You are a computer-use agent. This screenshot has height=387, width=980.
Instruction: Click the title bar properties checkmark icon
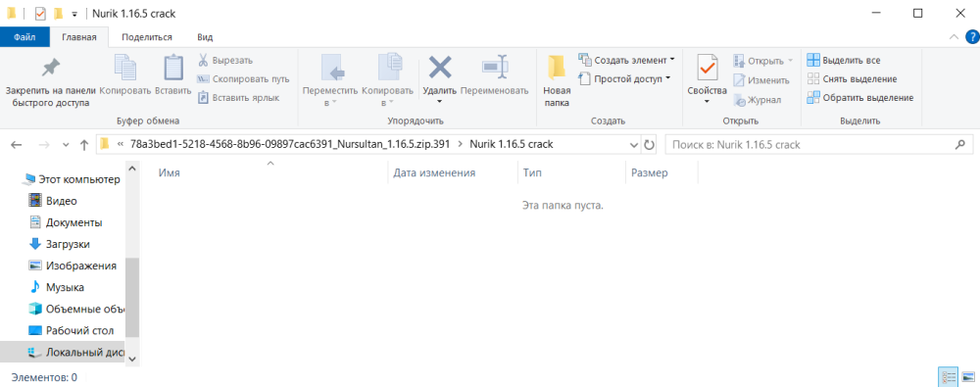point(40,13)
